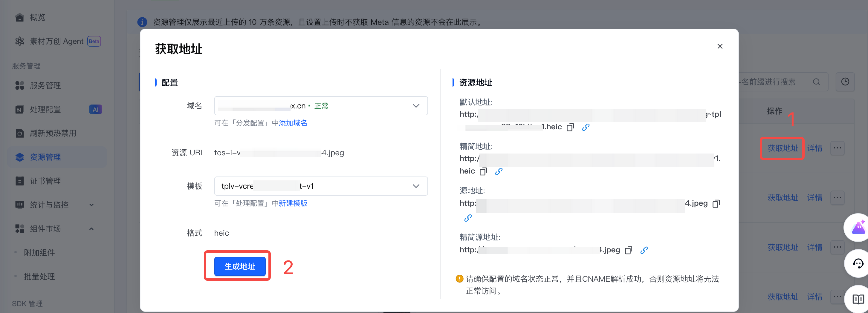Image resolution: width=868 pixels, height=313 pixels.
Task: Click the 组件市场 icon
Action: (x=19, y=229)
